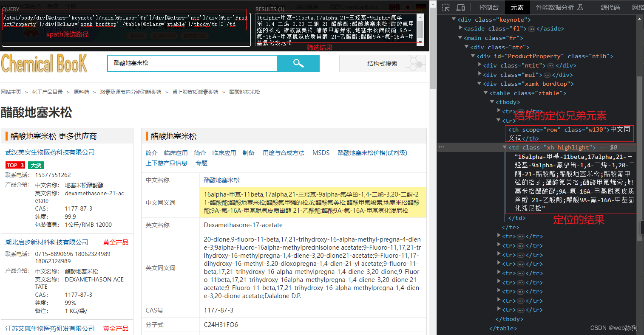Click the green 大货 badge

click(37, 165)
